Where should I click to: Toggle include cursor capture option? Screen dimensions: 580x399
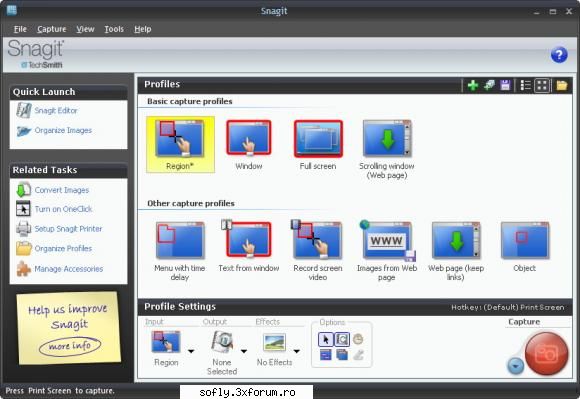(x=326, y=339)
